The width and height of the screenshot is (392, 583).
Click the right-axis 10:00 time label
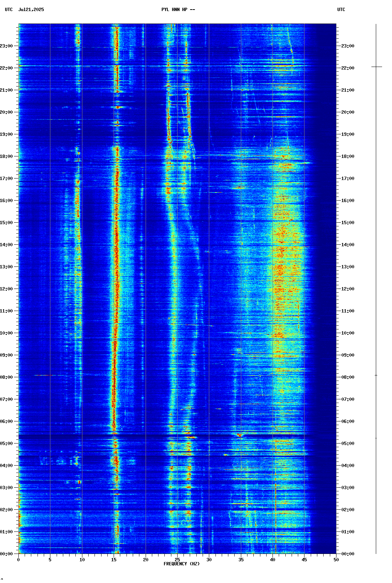coord(348,333)
